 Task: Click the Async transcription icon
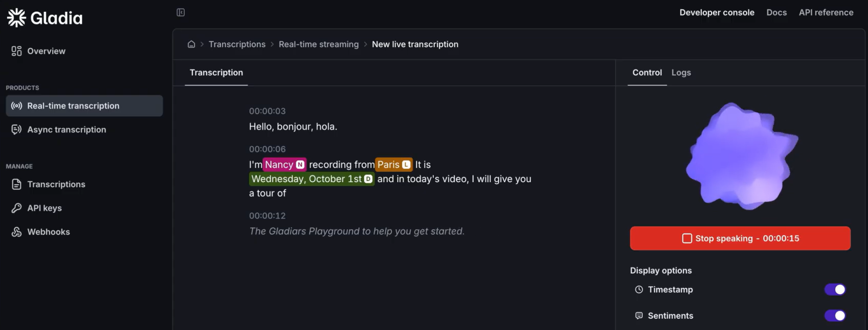pos(16,129)
